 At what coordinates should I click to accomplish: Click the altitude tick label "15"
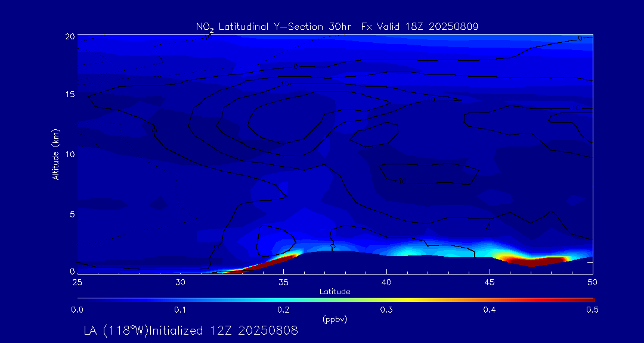(70, 94)
